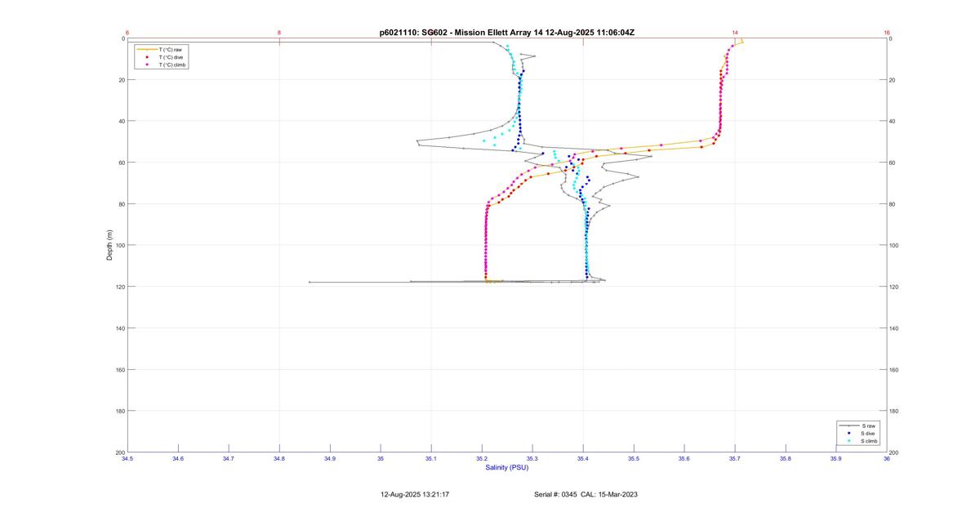
Task: Click the '35.8' salinity tick label
Action: (x=786, y=459)
